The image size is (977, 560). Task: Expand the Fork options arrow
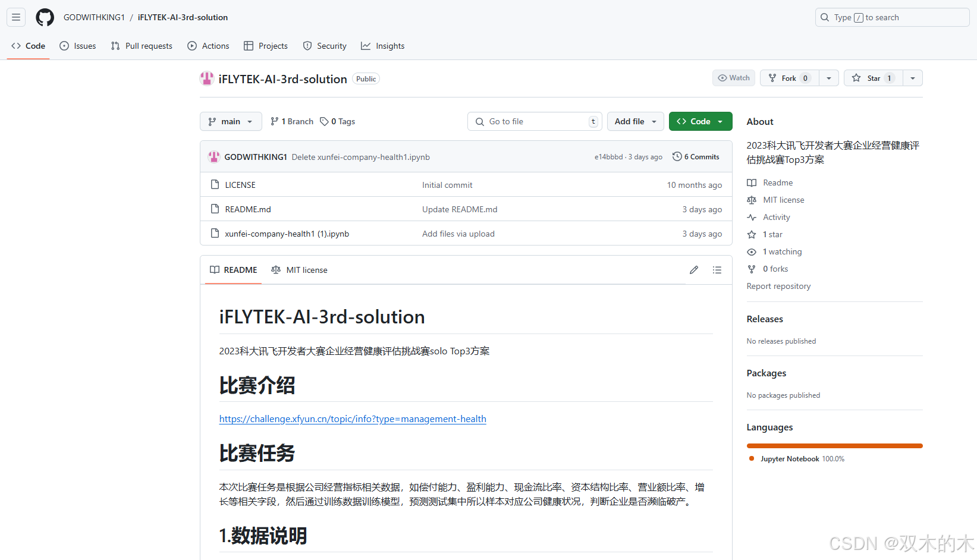[x=829, y=78]
